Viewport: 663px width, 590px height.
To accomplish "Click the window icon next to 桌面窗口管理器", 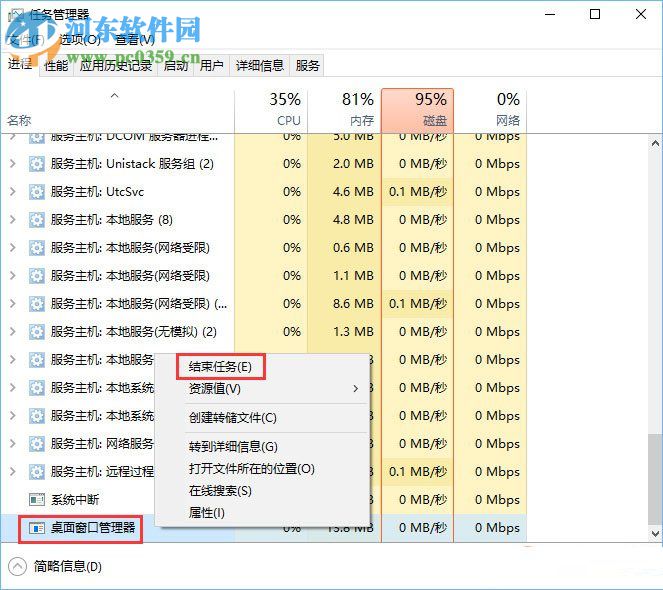I will click(37, 528).
